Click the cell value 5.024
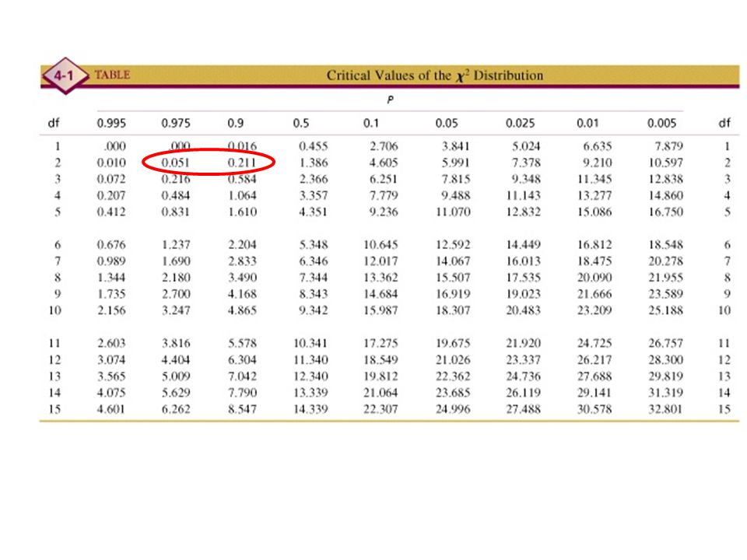747x560 pixels. [x=526, y=146]
